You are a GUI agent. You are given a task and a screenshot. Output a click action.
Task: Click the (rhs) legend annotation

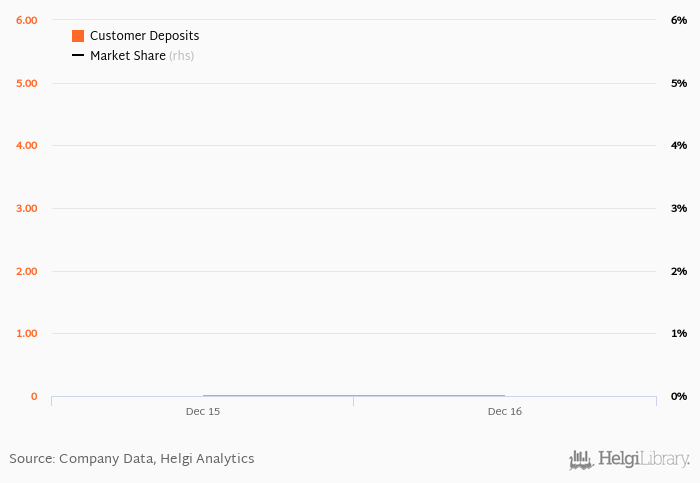[181, 56]
